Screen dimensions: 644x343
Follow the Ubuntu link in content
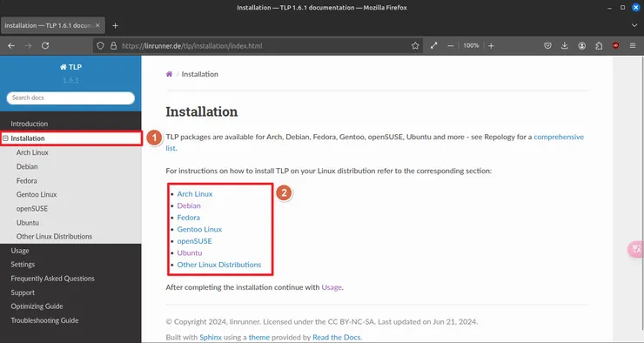click(x=190, y=253)
